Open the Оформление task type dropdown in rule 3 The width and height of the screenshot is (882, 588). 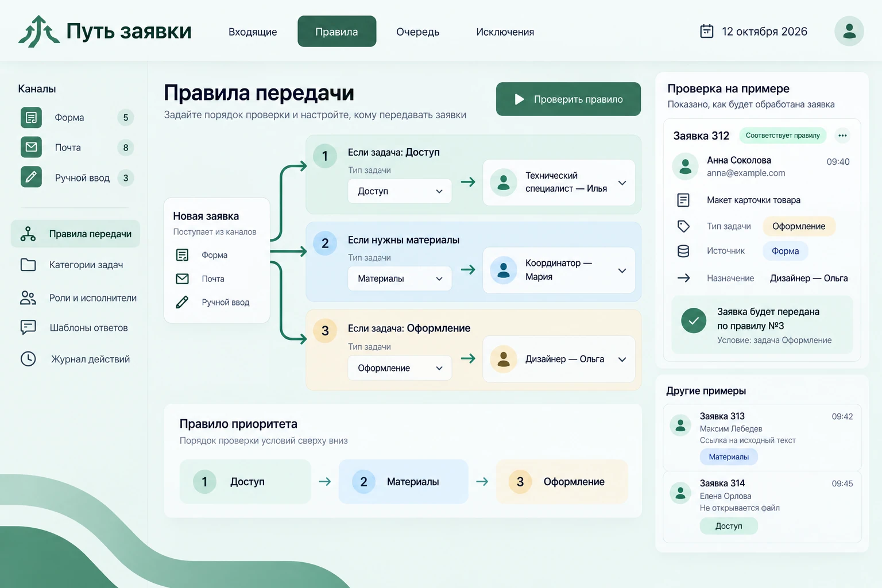400,368
